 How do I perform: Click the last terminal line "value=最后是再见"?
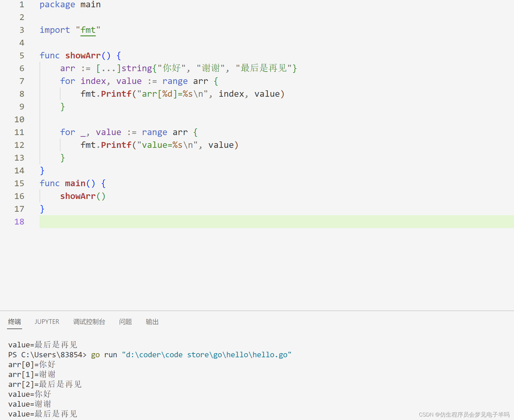(x=43, y=414)
